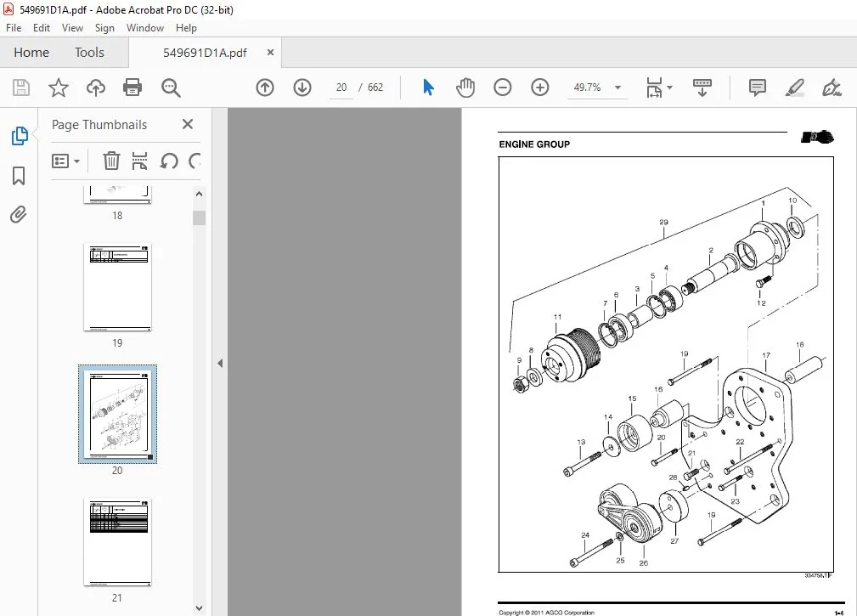Click the ENGINE GROUP heading text

point(534,144)
